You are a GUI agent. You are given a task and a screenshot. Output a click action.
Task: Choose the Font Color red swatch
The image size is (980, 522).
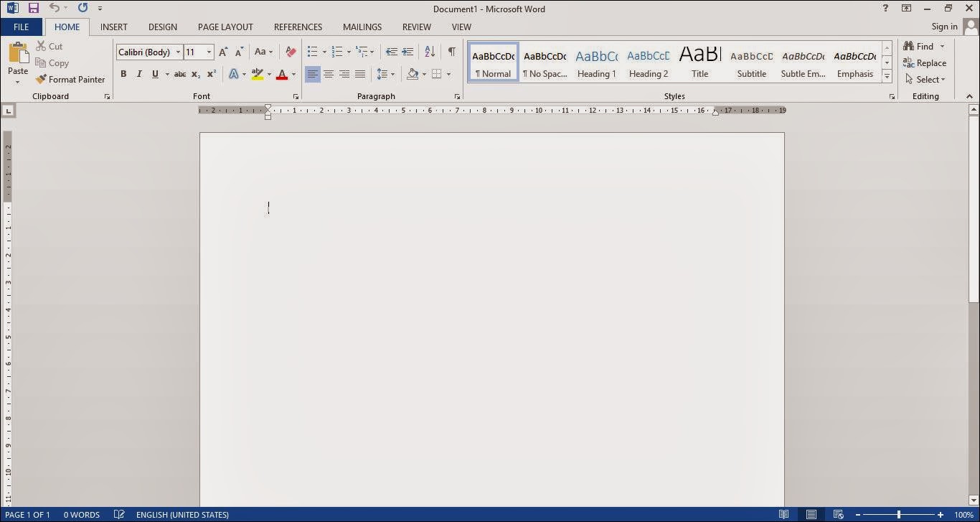283,74
